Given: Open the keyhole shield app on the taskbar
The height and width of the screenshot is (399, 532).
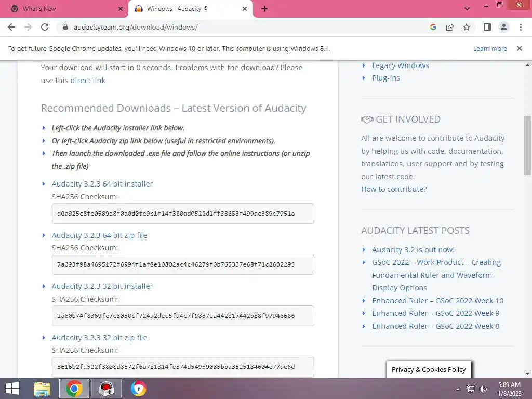Looking at the screenshot, I should [x=138, y=389].
